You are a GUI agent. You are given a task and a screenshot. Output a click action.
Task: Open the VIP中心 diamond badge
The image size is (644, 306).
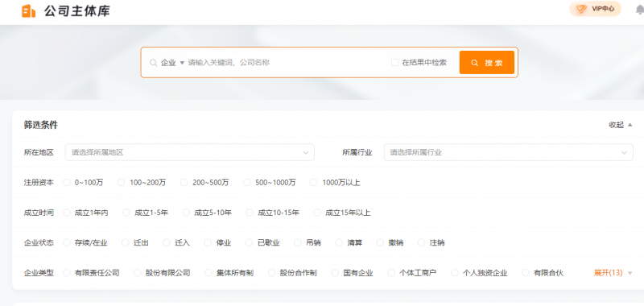tap(595, 9)
